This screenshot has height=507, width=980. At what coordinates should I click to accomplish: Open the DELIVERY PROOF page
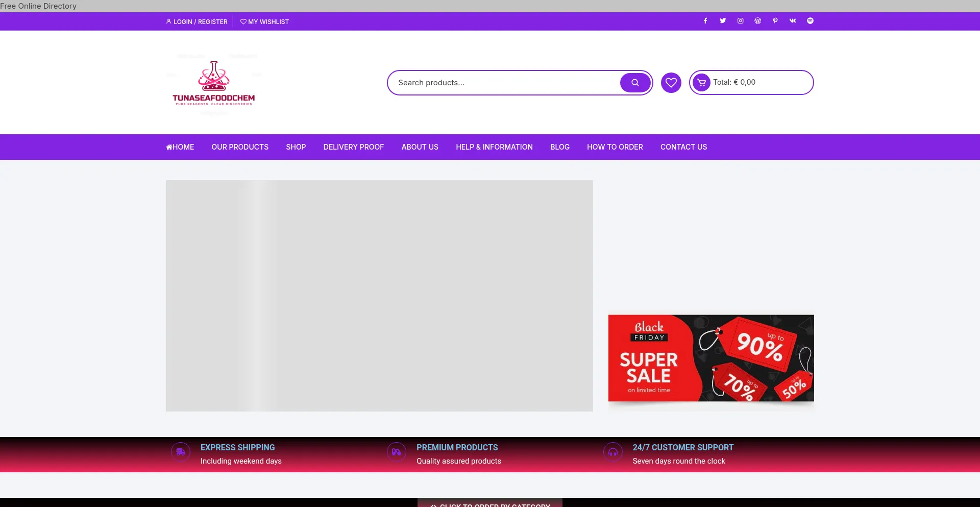[x=353, y=147]
